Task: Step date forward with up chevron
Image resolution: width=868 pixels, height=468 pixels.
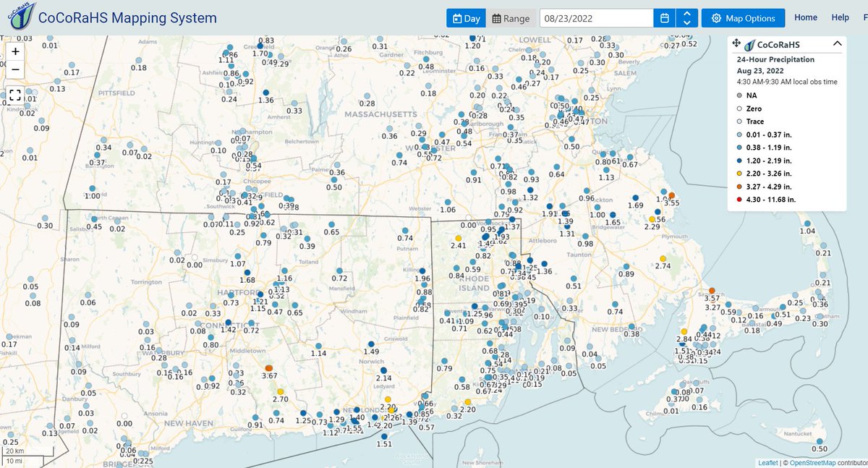Action: point(687,14)
